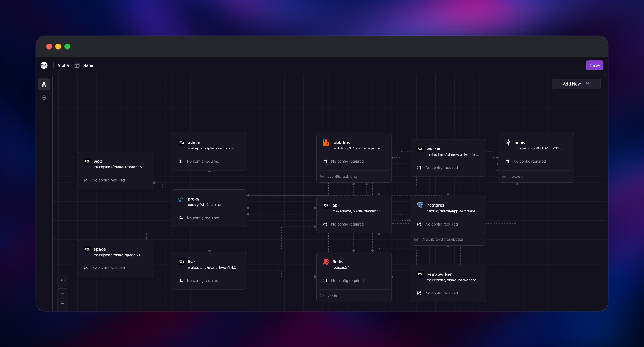Zoom in on the canvas
The image size is (644, 347).
pos(63,294)
